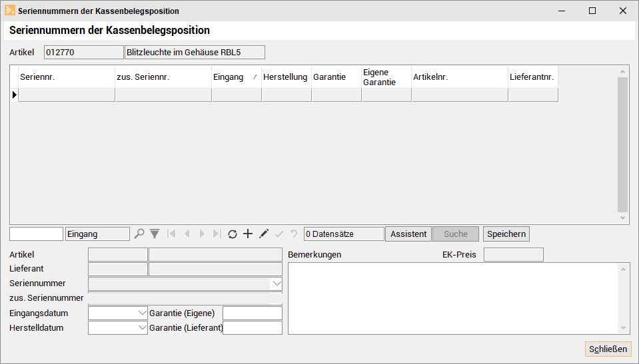Click the Assistent button

tap(408, 234)
